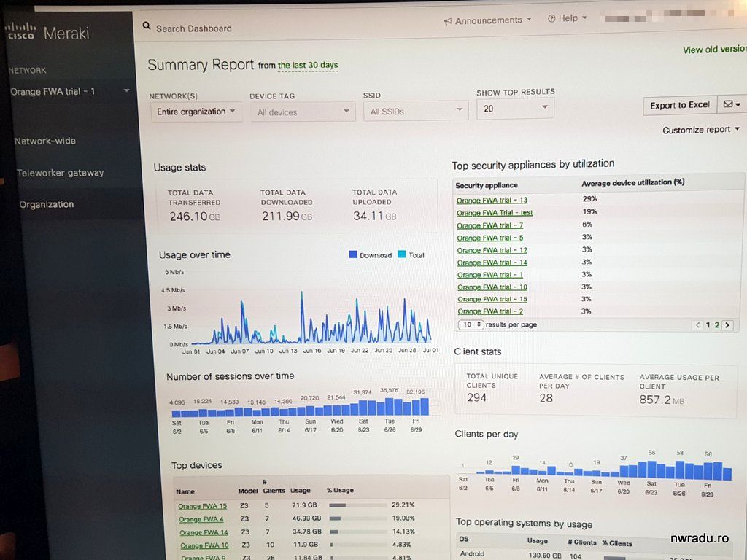Click the Download legend color square
747x560 pixels.
tap(353, 254)
